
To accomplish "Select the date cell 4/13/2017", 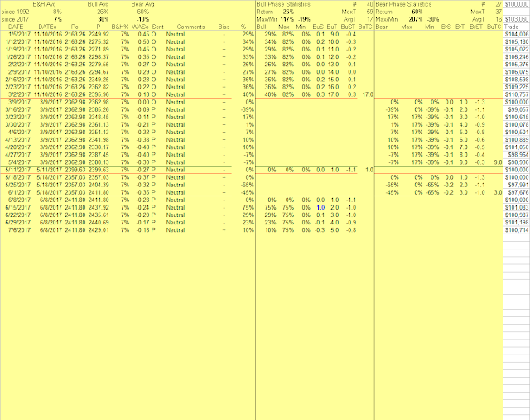I will click(18, 140).
